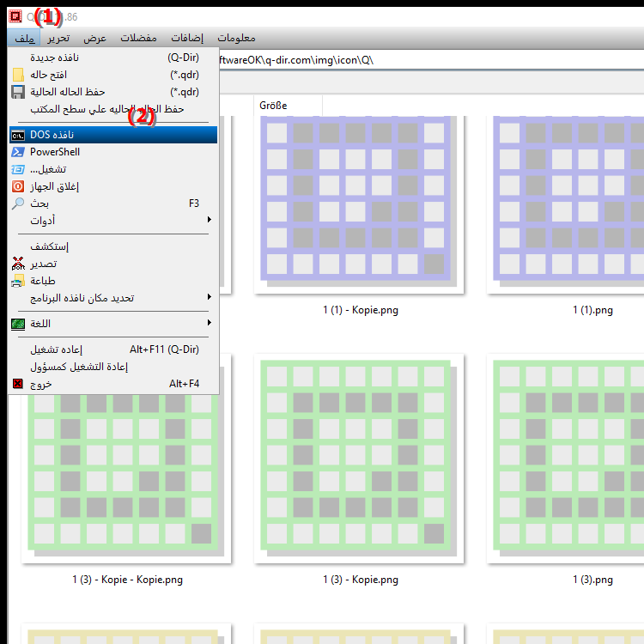Choose إعادة التشغيل كمسؤول entry
The image size is (644, 644).
point(113,367)
